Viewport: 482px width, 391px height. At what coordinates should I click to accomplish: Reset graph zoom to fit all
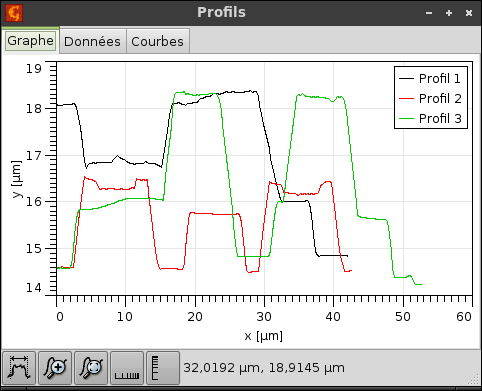tap(91, 368)
